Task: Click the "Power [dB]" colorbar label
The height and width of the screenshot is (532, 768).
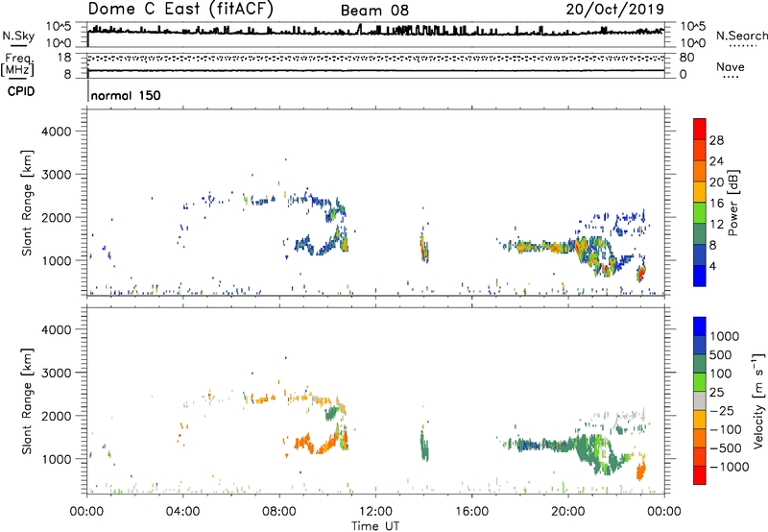Action: [x=733, y=203]
